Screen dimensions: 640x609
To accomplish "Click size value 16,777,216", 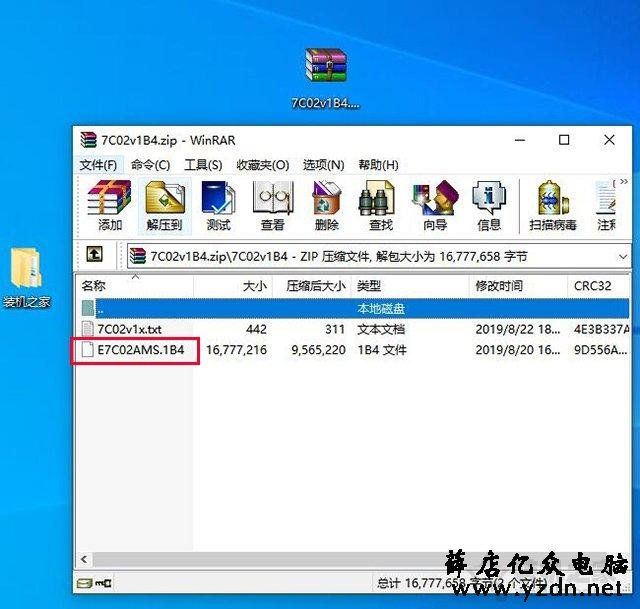I will click(236, 350).
